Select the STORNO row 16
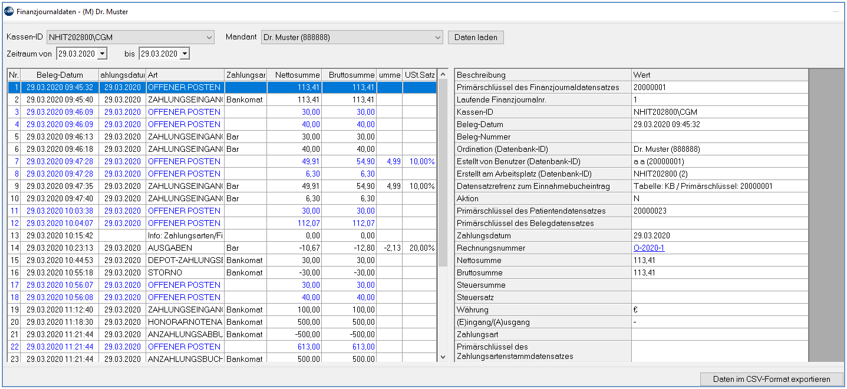The height and width of the screenshot is (389, 847). tap(221, 272)
